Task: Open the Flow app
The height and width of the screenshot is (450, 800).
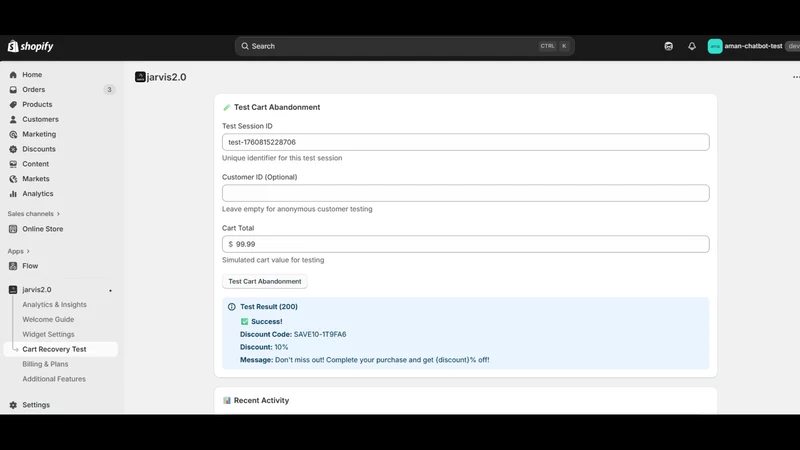Action: click(x=30, y=266)
